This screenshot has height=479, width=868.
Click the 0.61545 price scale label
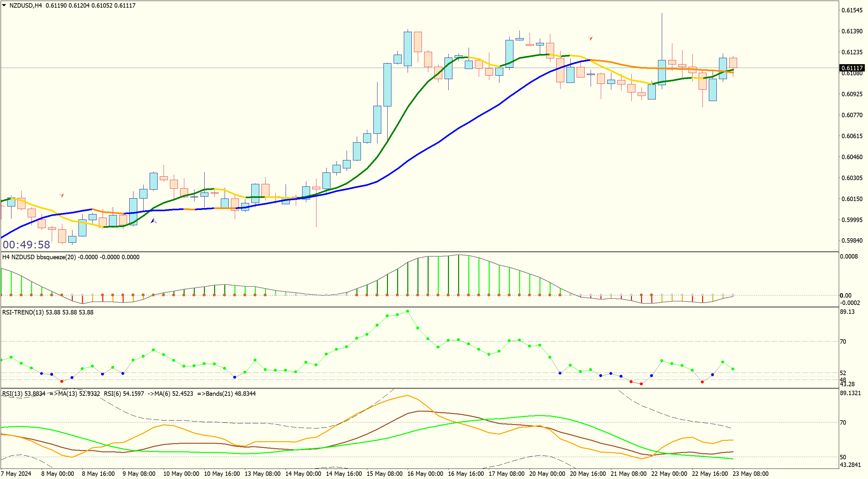click(852, 10)
